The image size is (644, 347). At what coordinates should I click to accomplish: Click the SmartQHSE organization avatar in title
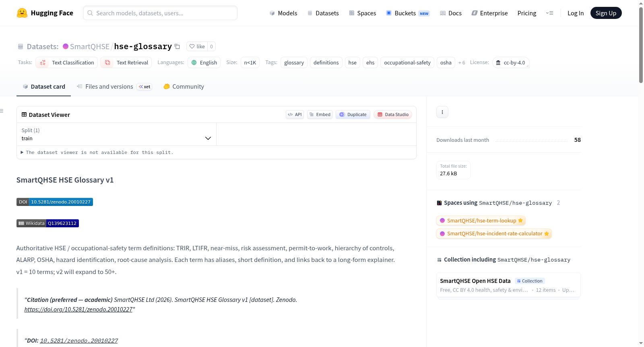pos(66,46)
